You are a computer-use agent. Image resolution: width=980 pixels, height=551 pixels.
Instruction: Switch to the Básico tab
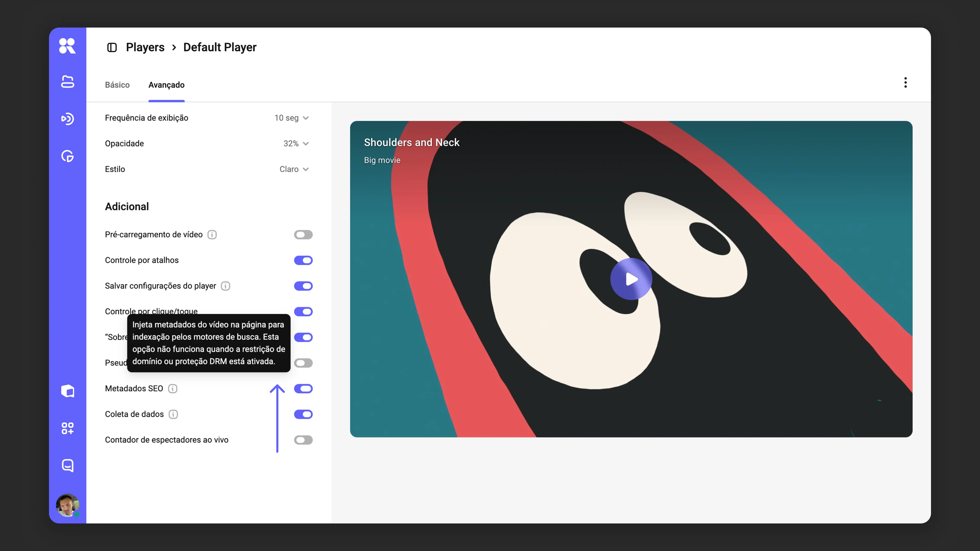point(117,85)
